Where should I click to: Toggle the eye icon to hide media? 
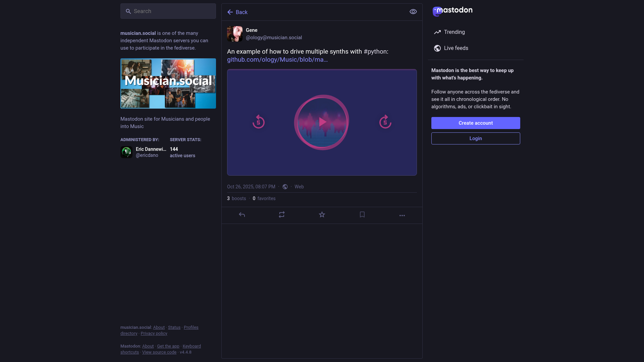click(x=413, y=12)
